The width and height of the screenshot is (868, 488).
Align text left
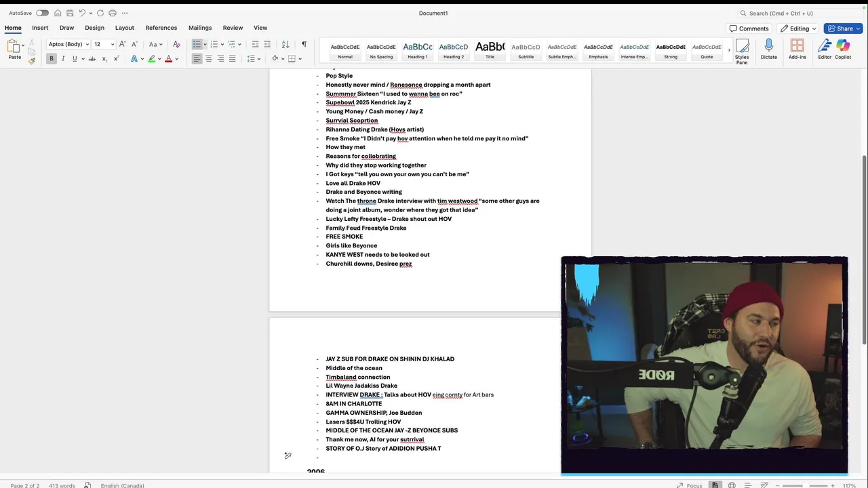[197, 59]
